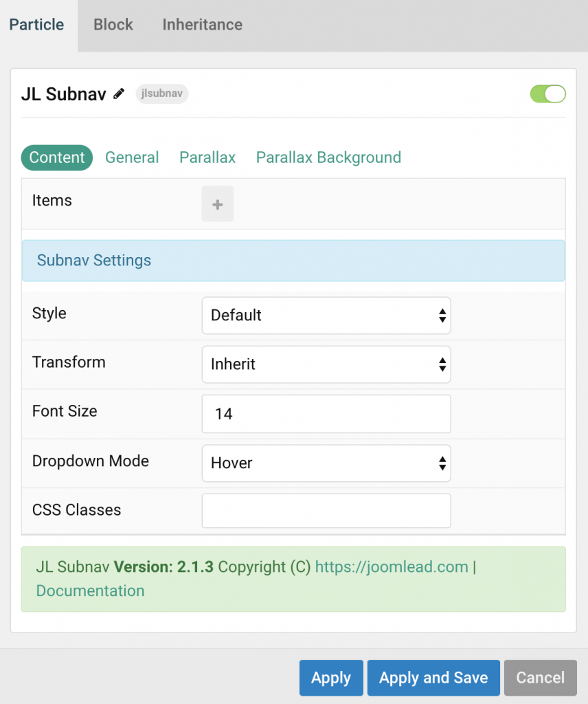This screenshot has height=704, width=588.
Task: Open the Style dropdown
Action: (326, 316)
